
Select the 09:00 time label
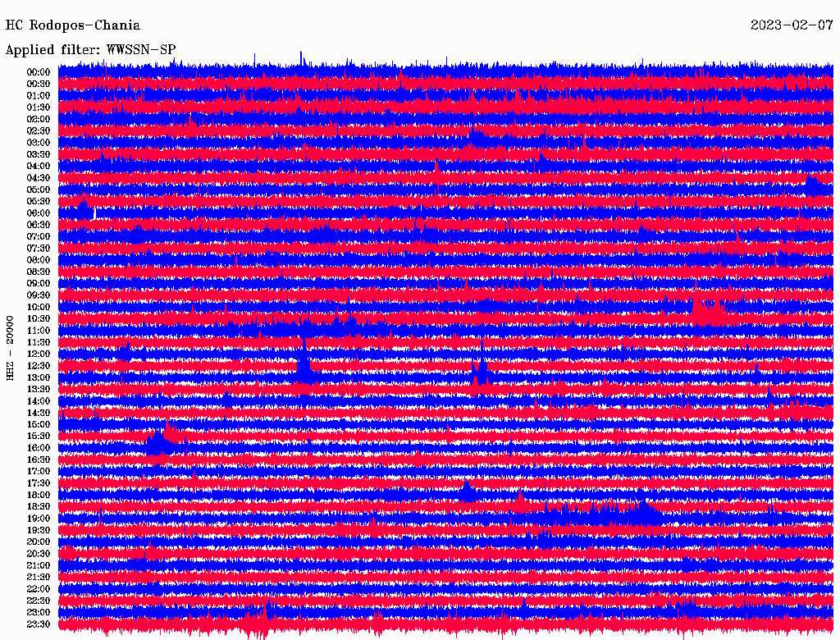pos(39,284)
